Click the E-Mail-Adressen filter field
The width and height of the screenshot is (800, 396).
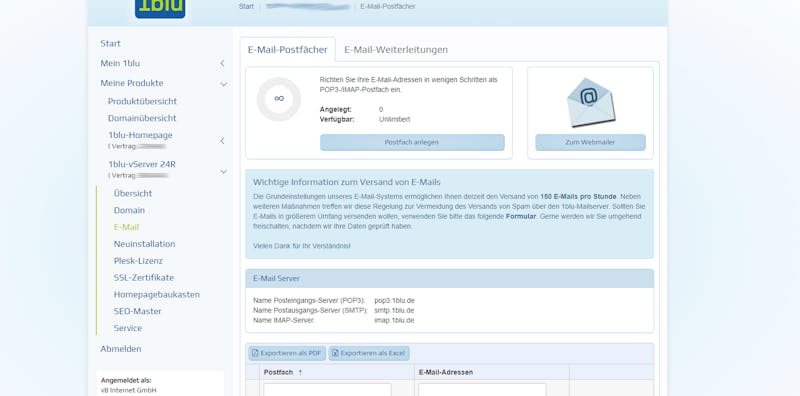tap(482, 390)
